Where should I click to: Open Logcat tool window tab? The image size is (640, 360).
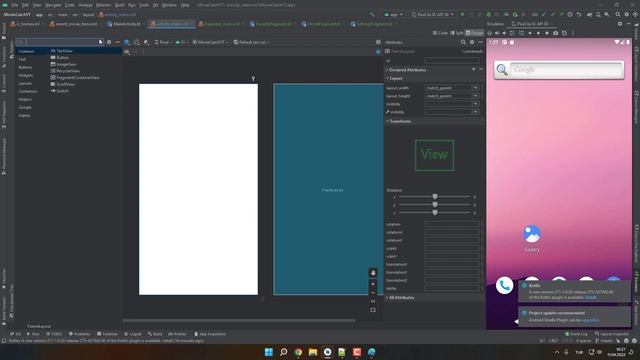pyautogui.click(x=133, y=334)
